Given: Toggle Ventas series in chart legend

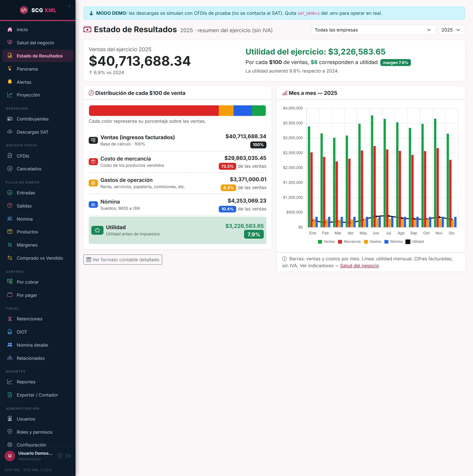Looking at the screenshot, I should tap(326, 242).
